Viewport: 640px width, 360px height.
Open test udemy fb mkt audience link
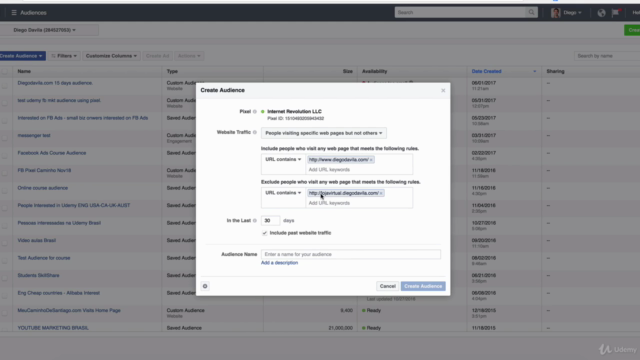coord(59,100)
